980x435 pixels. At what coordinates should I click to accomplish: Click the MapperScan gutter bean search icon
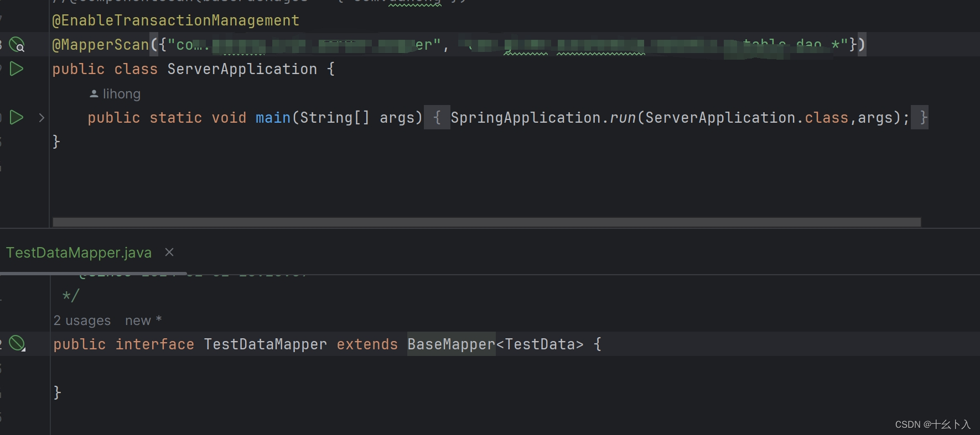pyautogui.click(x=17, y=44)
